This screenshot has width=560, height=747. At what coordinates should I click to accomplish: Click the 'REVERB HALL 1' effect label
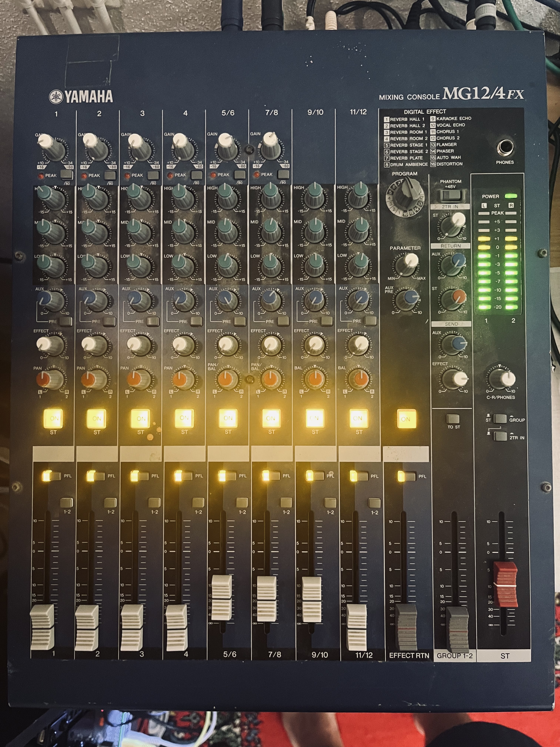(407, 119)
